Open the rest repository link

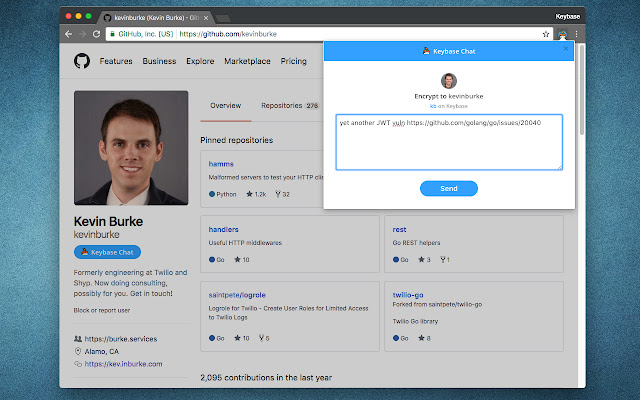coord(399,229)
